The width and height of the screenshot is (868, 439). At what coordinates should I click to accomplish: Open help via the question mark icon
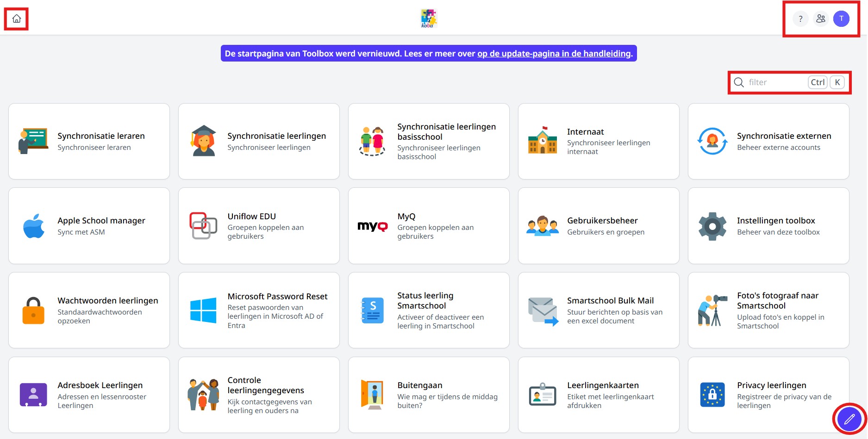(x=800, y=19)
